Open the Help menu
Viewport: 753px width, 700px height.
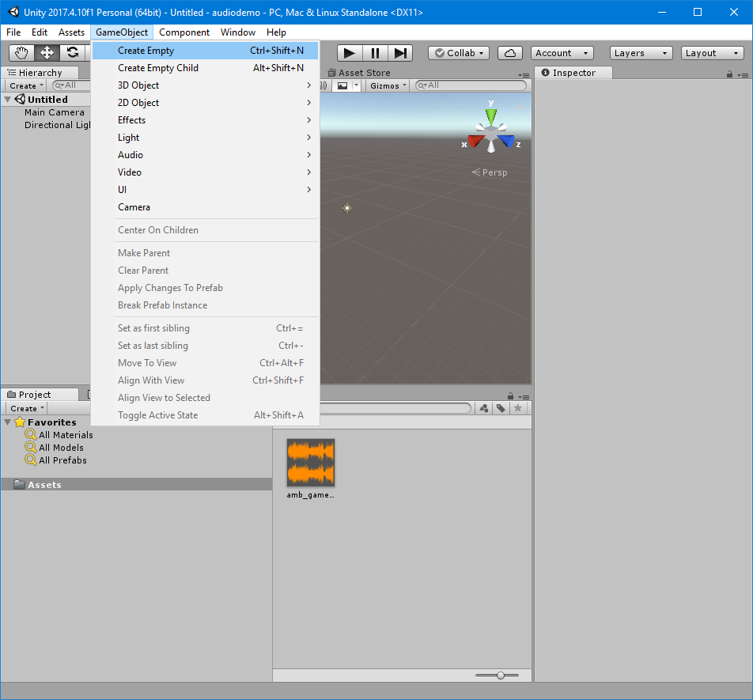(x=276, y=32)
